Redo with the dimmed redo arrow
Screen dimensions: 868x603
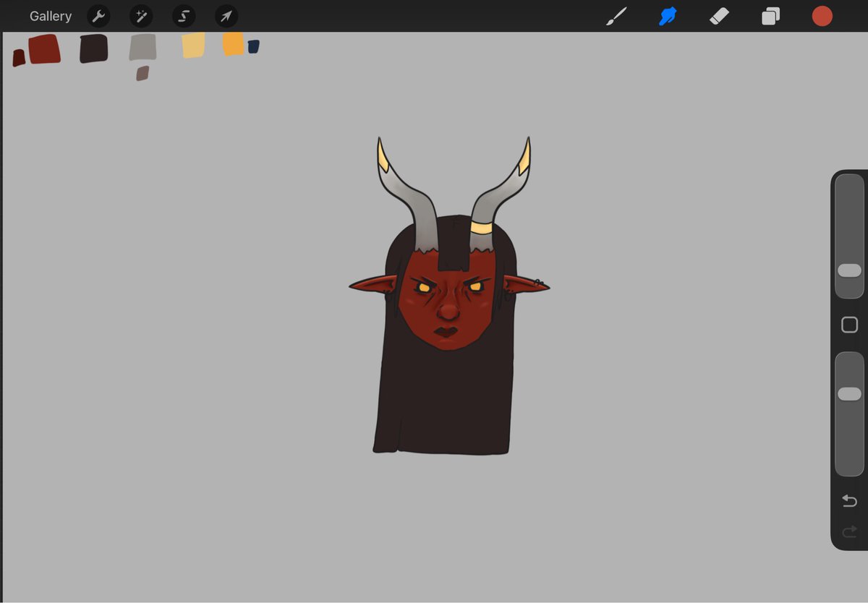click(x=849, y=533)
